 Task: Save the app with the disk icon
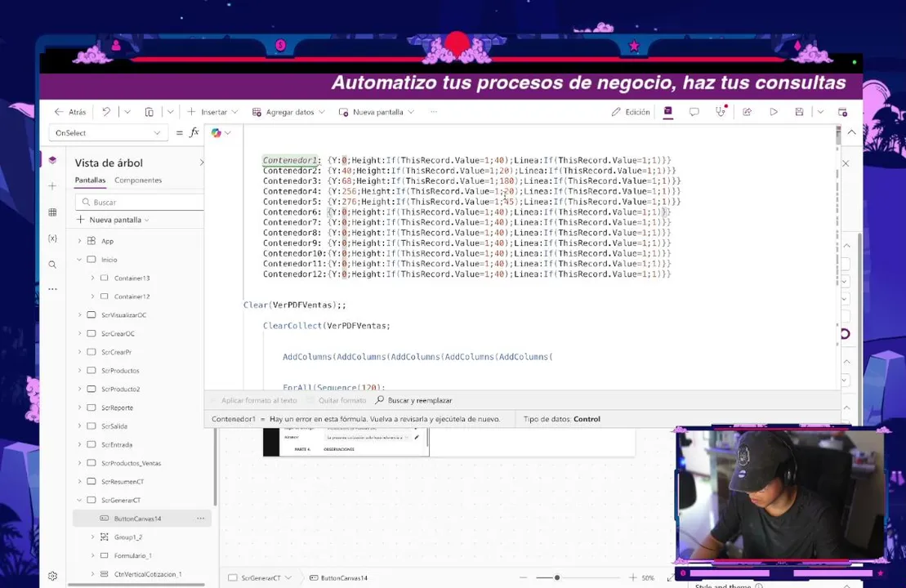click(x=799, y=112)
